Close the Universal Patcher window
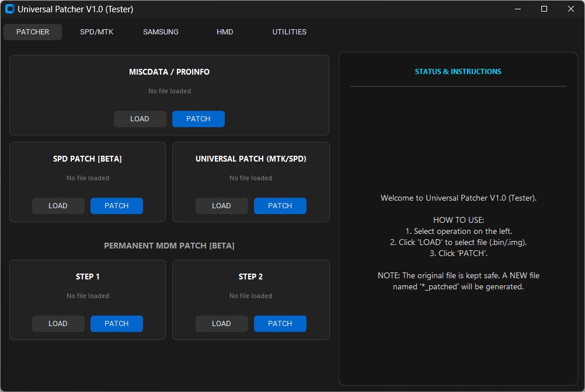Image resolution: width=585 pixels, height=392 pixels. [x=571, y=9]
